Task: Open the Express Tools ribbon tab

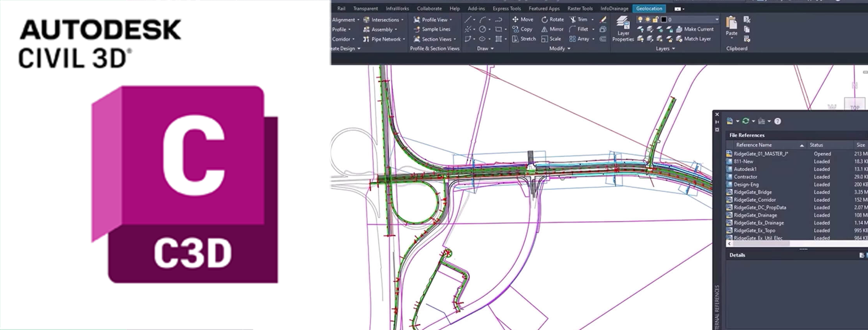Action: pos(506,8)
